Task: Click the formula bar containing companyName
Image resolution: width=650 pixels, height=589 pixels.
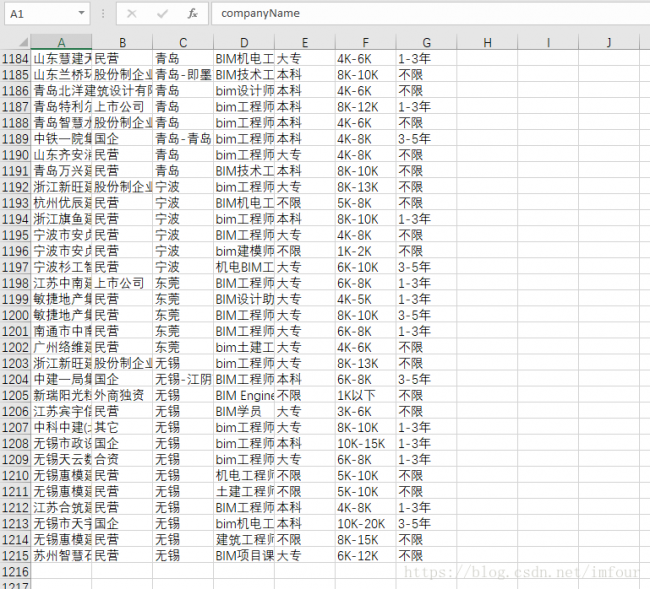Action: (420, 14)
